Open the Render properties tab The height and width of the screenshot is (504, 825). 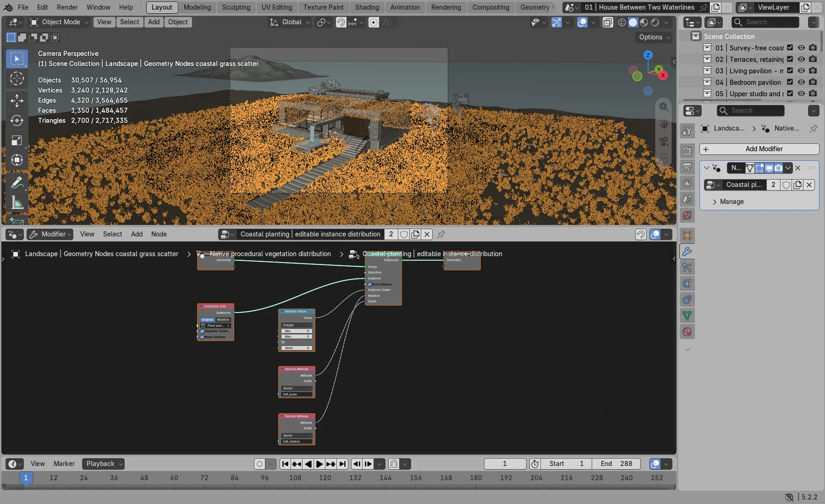[x=687, y=151]
